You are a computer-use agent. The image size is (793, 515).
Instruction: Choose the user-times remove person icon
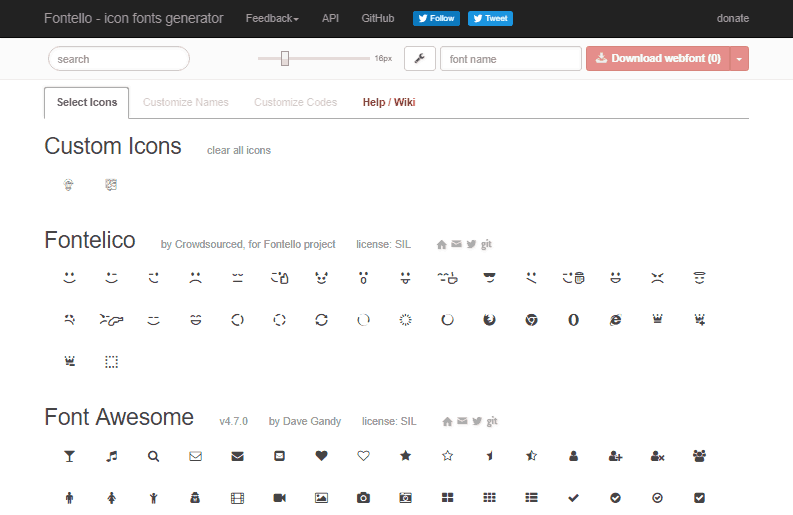[x=657, y=456]
